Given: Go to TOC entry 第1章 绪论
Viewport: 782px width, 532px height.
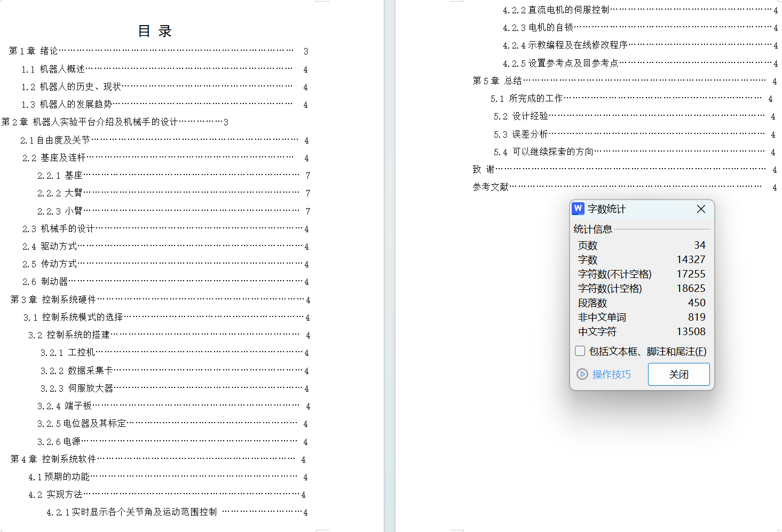Looking at the screenshot, I should pyautogui.click(x=159, y=51).
